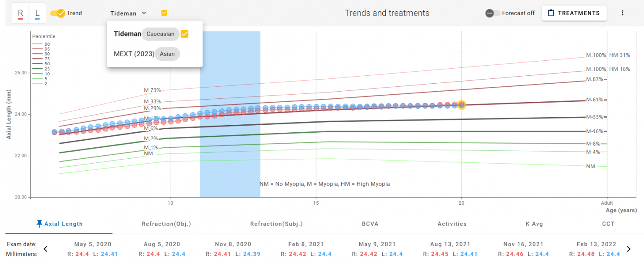The width and height of the screenshot is (644, 265).
Task: Open the BCVA tab
Action: pyautogui.click(x=370, y=224)
